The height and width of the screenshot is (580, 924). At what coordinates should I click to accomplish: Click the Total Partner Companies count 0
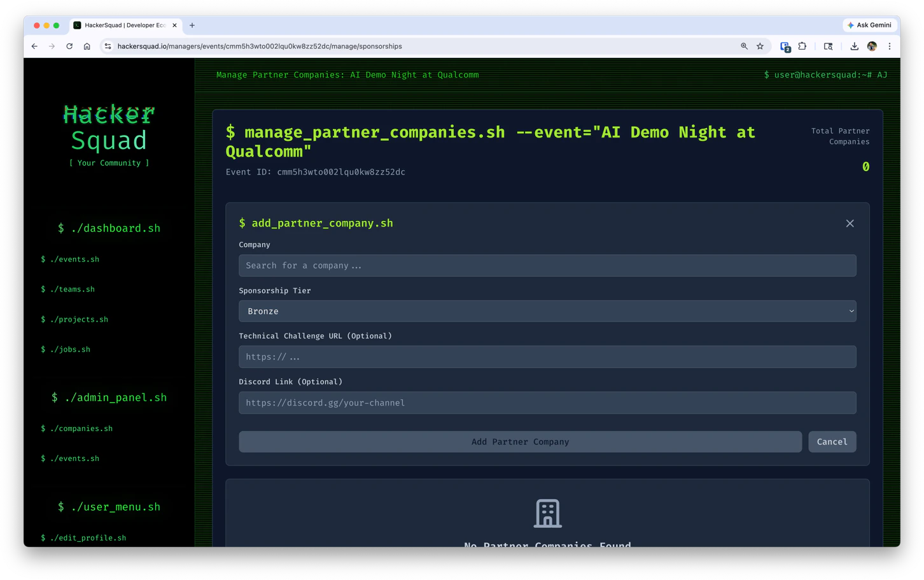pyautogui.click(x=865, y=167)
